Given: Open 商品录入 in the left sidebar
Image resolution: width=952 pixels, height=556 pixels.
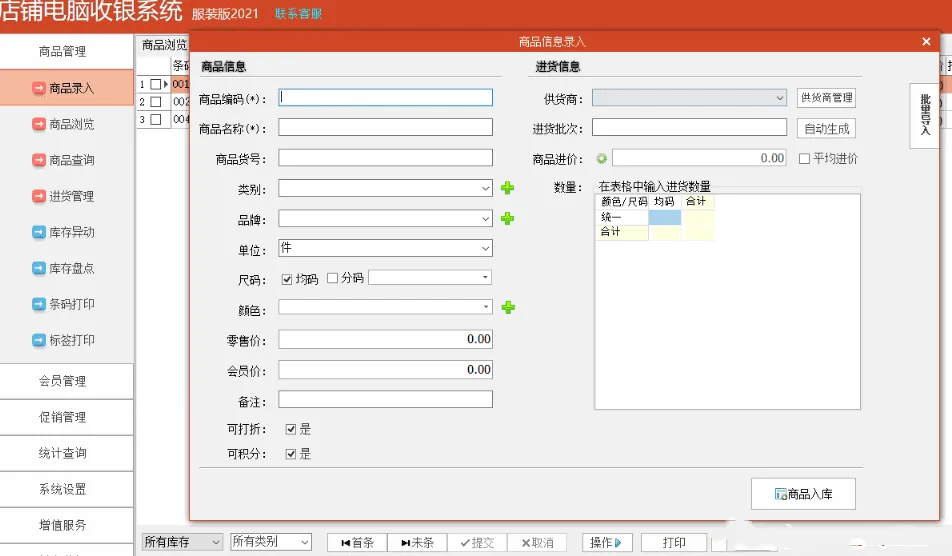Looking at the screenshot, I should [x=67, y=88].
